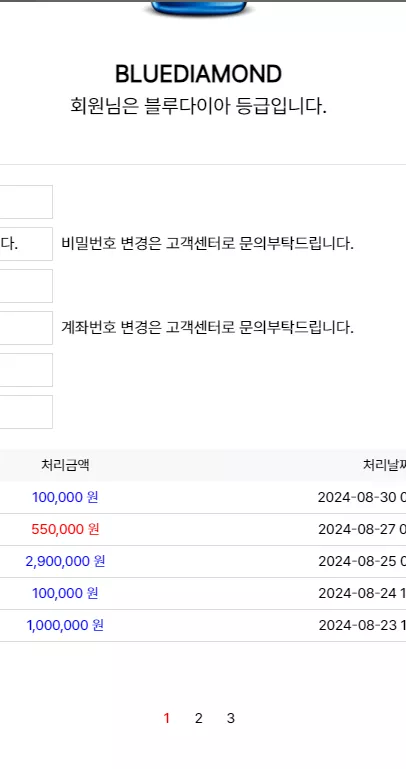Select the 2,900,000 원 transaction amount
Image resolution: width=406 pixels, height=769 pixels.
tap(65, 562)
